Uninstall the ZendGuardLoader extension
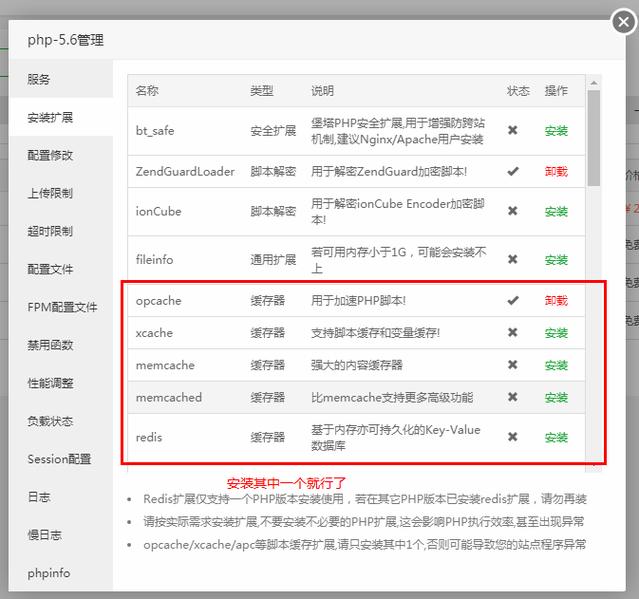This screenshot has width=639, height=599. [x=556, y=172]
